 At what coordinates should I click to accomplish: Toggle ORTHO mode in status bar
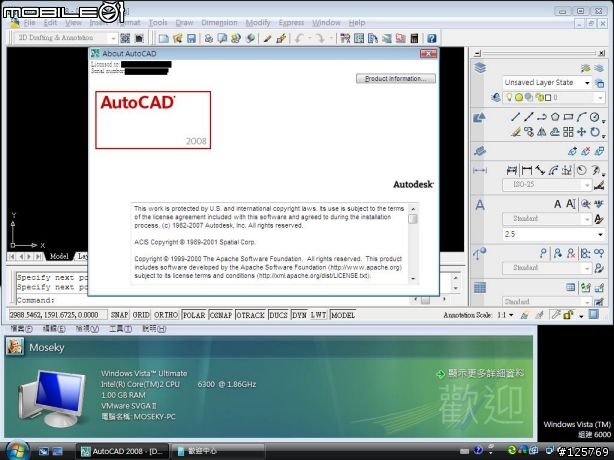(166, 315)
